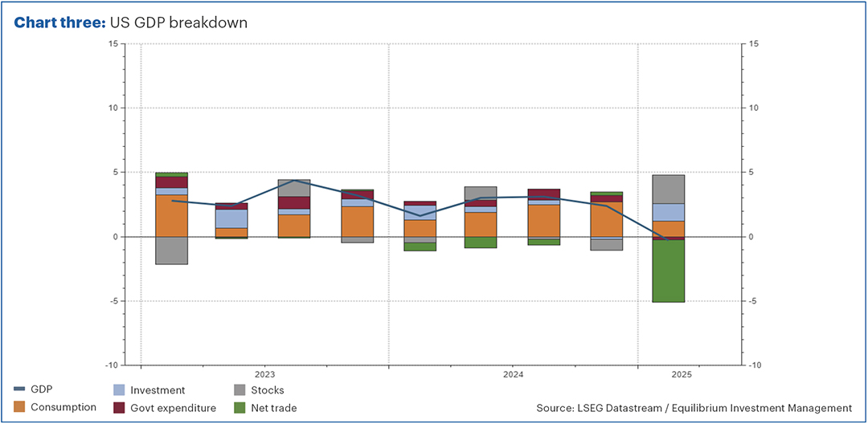Viewport: 868px width, 424px height.
Task: Click the orange Consumption segment of first bar
Action: tap(171, 215)
